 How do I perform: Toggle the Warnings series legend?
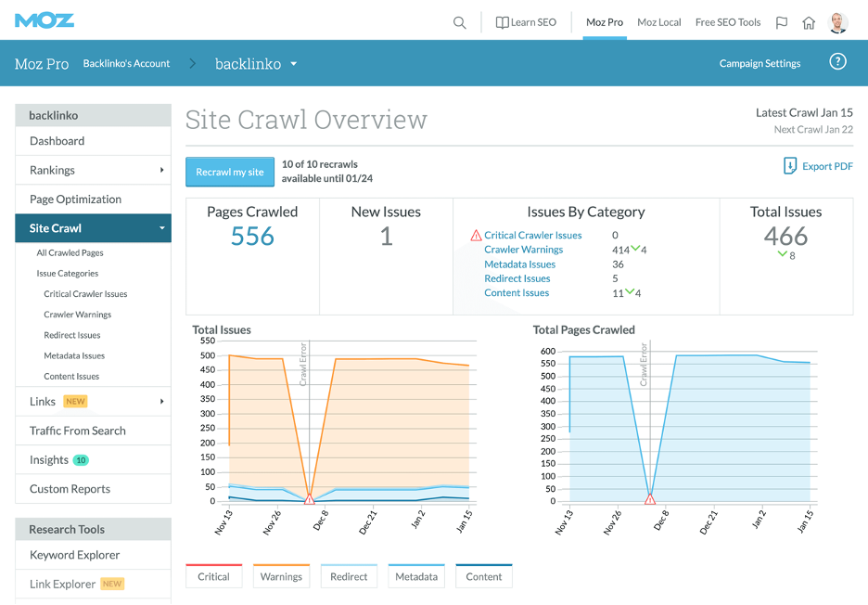[x=281, y=576]
